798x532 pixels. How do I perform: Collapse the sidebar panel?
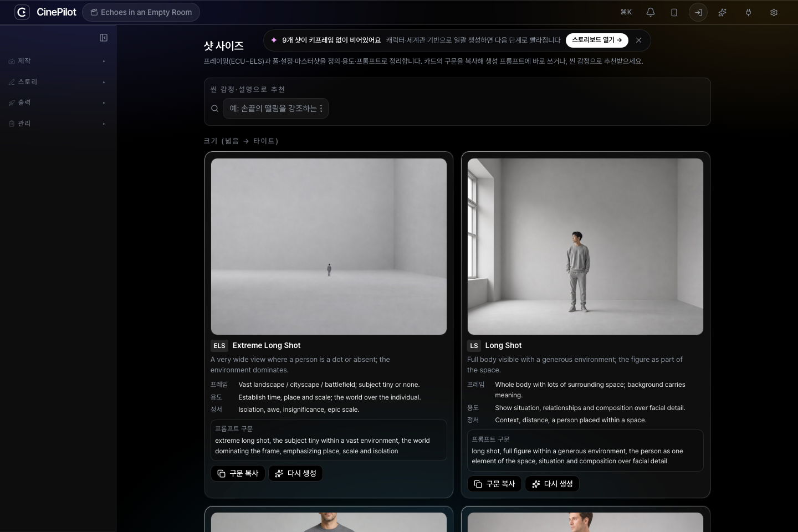click(x=104, y=38)
